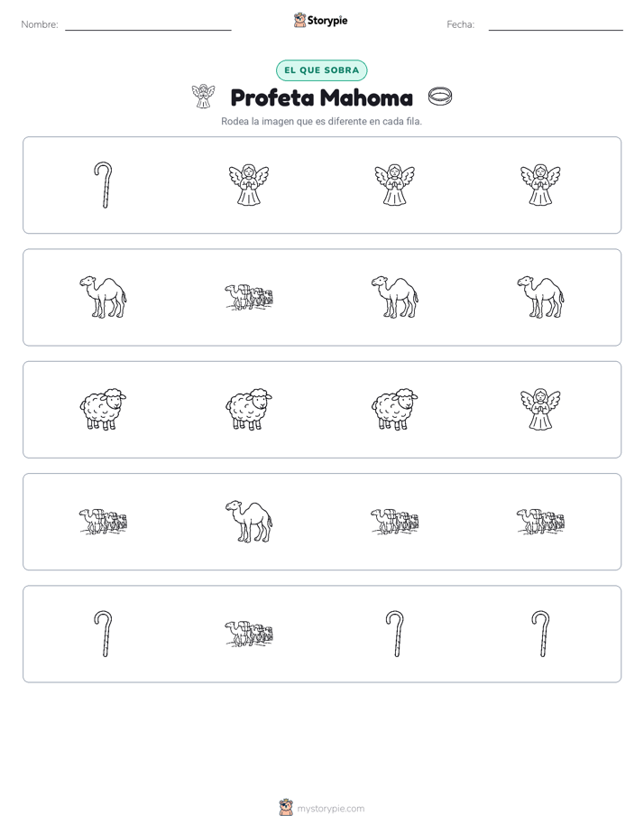Open the mystorypie.com footer link
Screen dimensions: 644x834
(330, 809)
